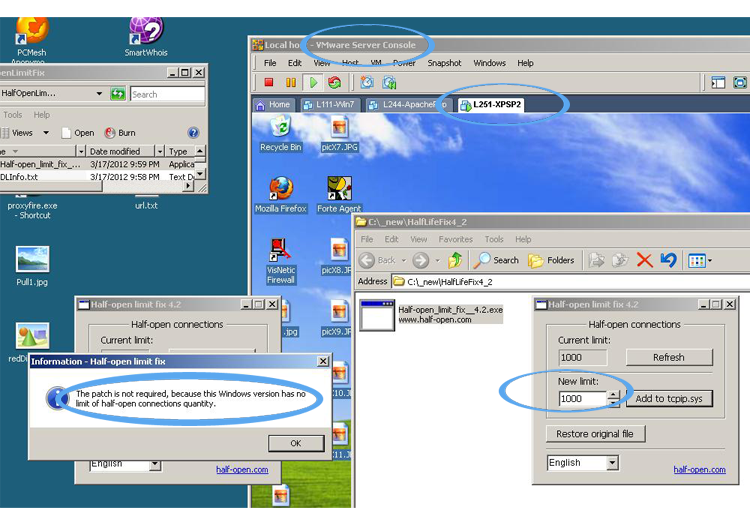
Task: Click guest Explorer Address field
Action: click(x=571, y=282)
